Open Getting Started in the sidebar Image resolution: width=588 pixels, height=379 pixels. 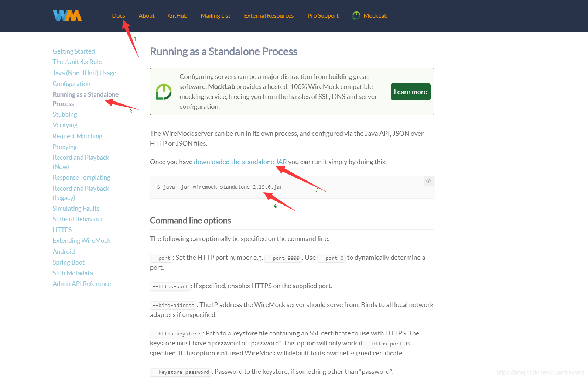(x=73, y=51)
